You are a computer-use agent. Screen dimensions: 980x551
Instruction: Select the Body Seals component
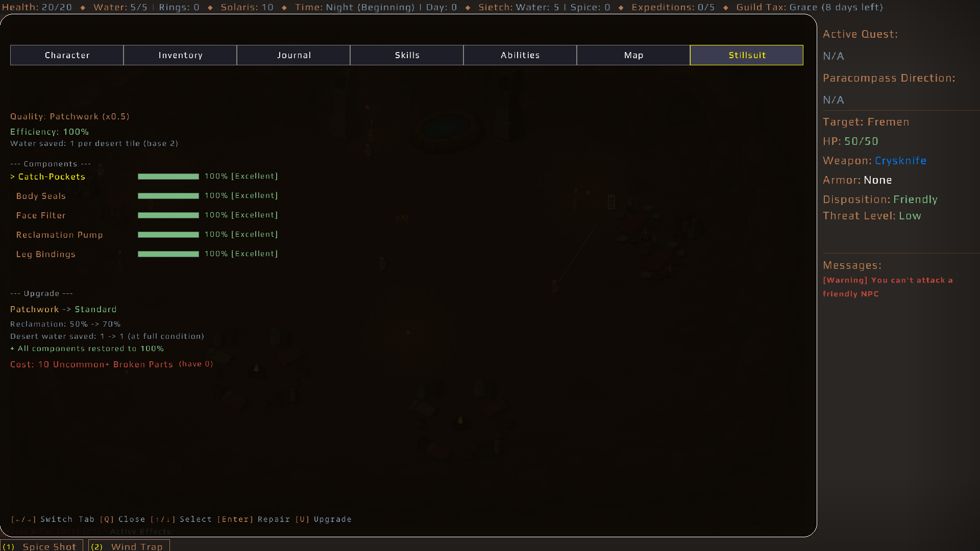41,196
